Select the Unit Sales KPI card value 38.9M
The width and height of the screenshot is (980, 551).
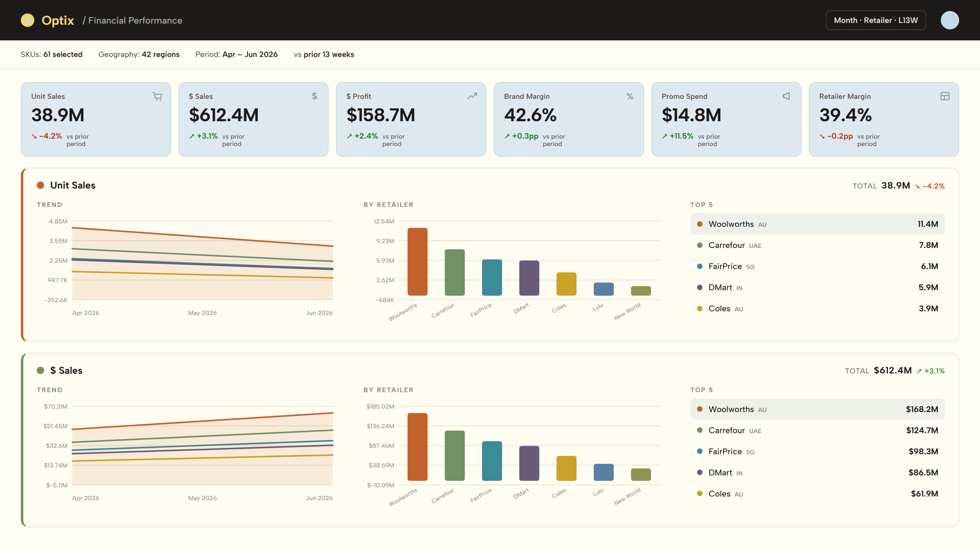pos(96,119)
